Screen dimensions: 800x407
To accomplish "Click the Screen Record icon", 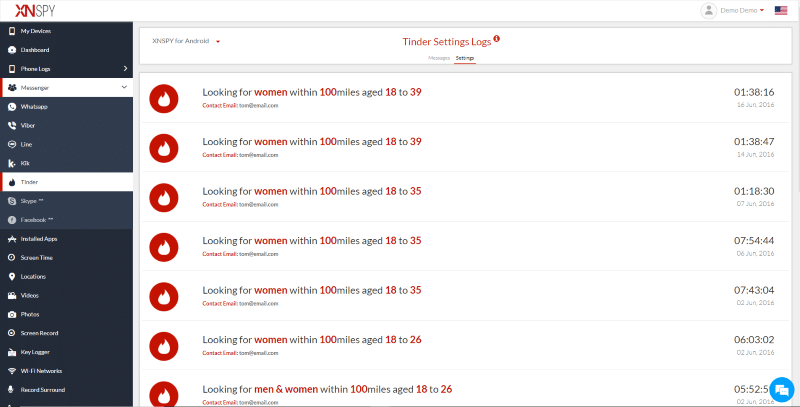I will [x=12, y=333].
